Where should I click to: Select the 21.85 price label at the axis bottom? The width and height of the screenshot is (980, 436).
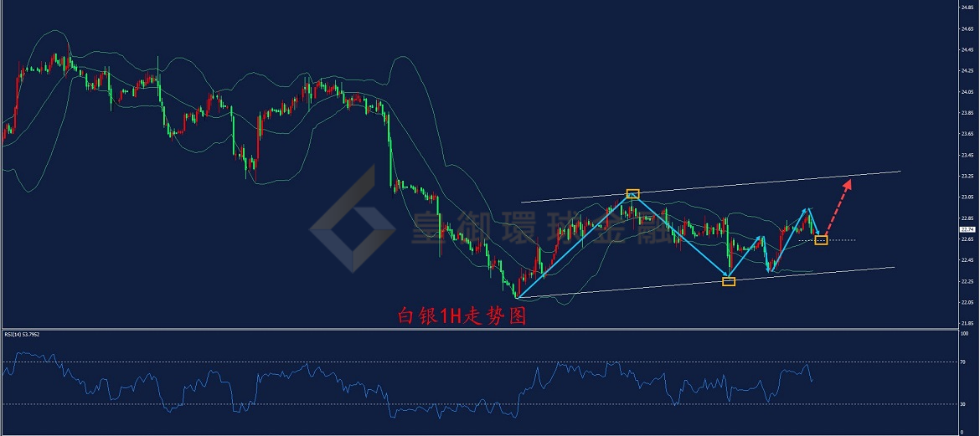point(969,323)
